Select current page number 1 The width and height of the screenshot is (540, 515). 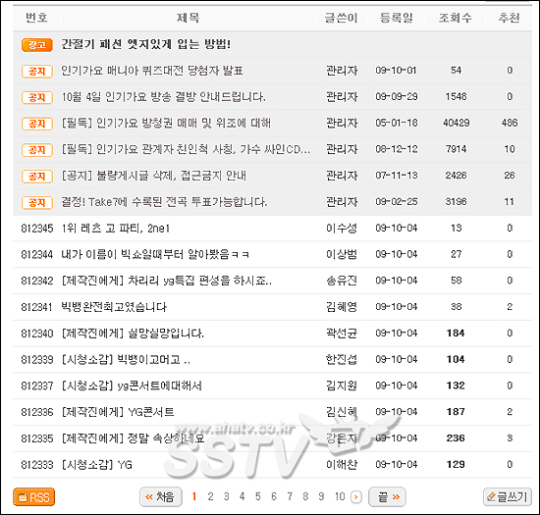(x=194, y=496)
